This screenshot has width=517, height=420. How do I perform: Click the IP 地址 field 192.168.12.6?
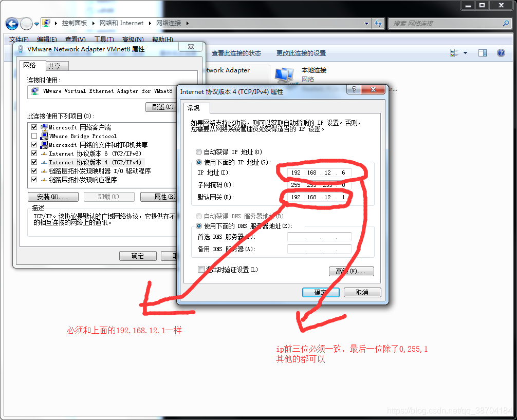[319, 173]
